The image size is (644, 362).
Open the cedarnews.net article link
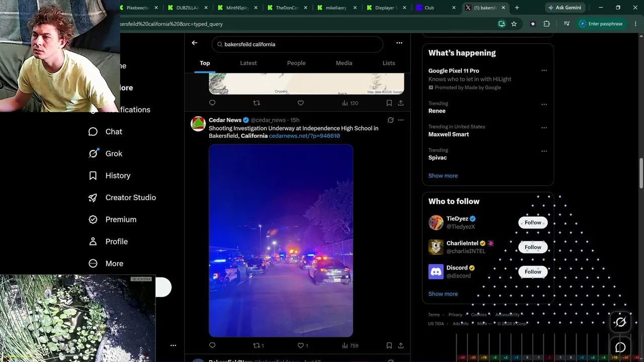(x=304, y=136)
